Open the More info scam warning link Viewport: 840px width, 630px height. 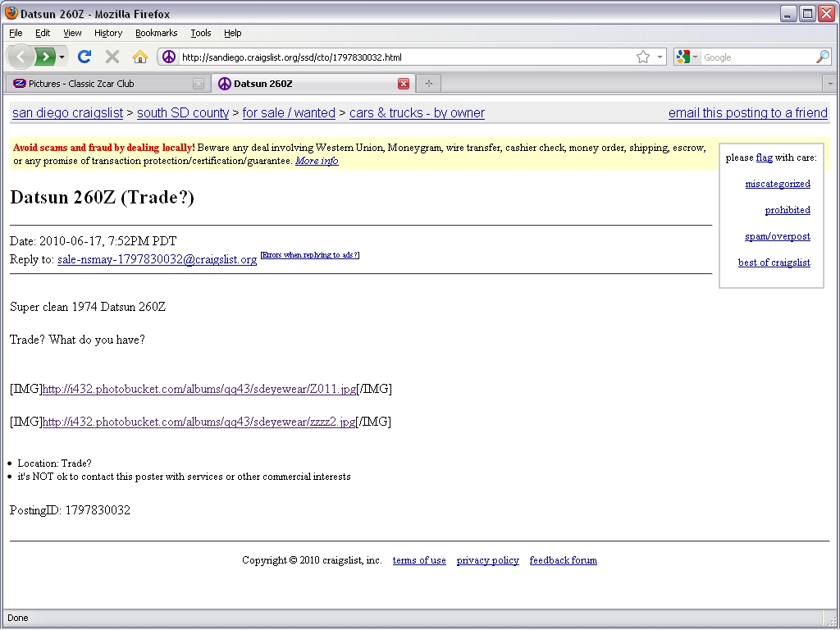(x=317, y=161)
